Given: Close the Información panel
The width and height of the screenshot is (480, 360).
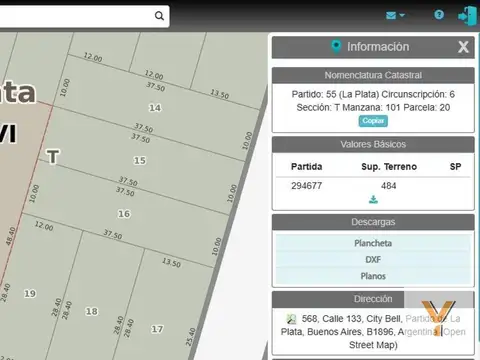Looking at the screenshot, I should pyautogui.click(x=463, y=47).
